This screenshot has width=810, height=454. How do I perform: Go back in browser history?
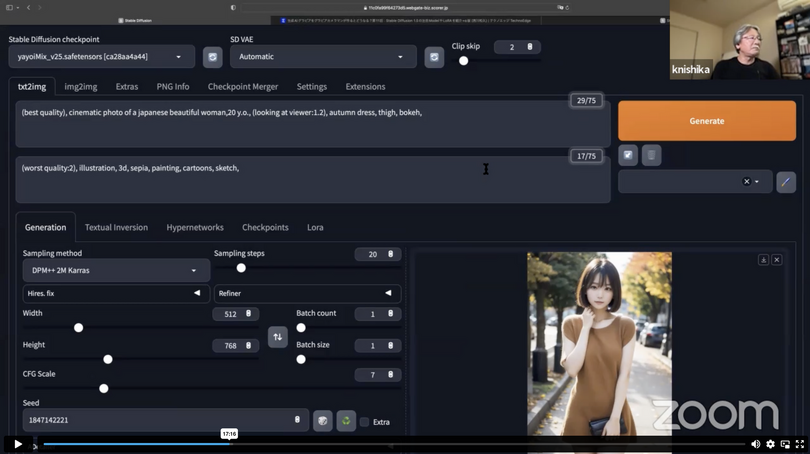click(x=28, y=8)
